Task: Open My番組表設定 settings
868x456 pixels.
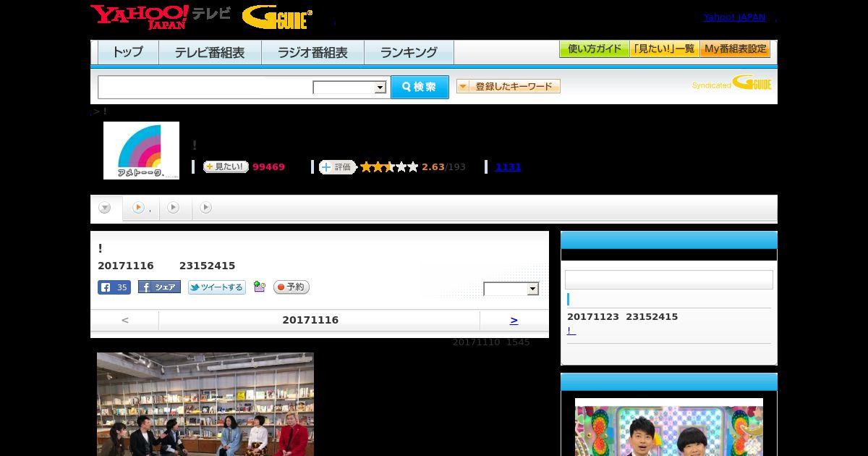Action: [735, 49]
